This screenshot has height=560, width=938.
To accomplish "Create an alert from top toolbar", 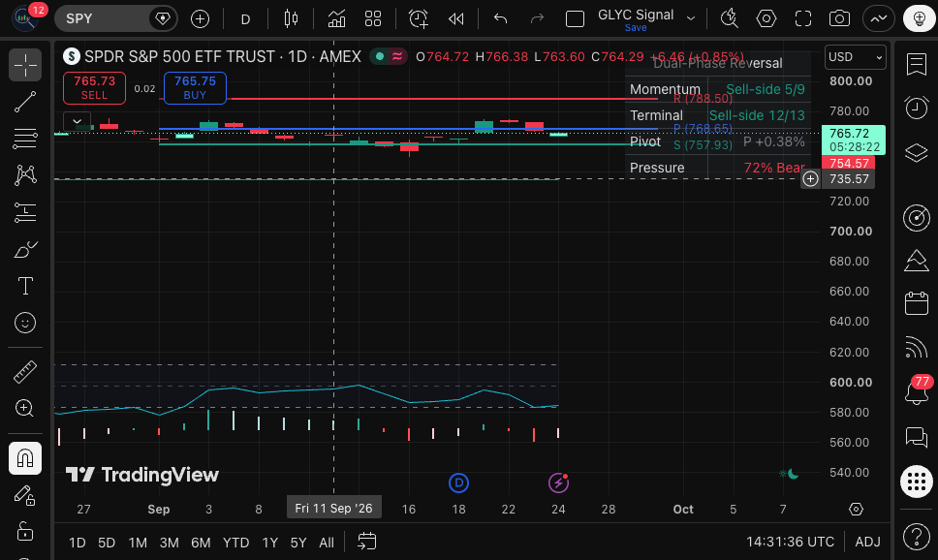I will (419, 19).
